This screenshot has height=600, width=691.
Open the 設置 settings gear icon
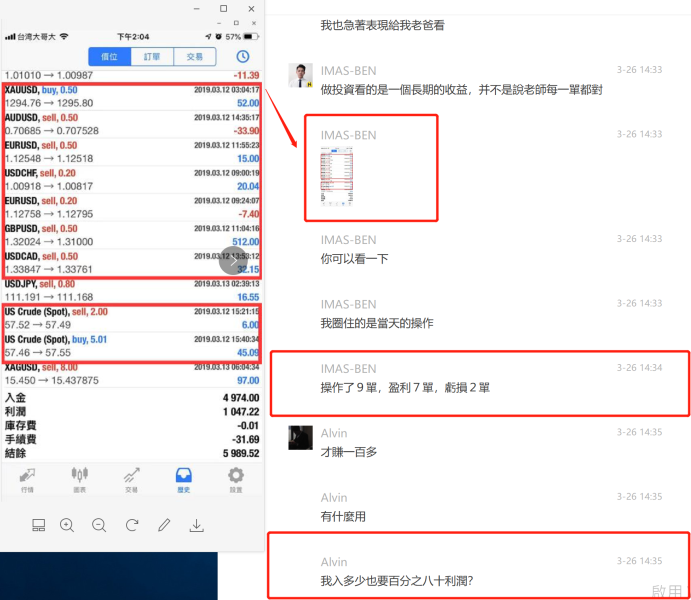(236, 479)
